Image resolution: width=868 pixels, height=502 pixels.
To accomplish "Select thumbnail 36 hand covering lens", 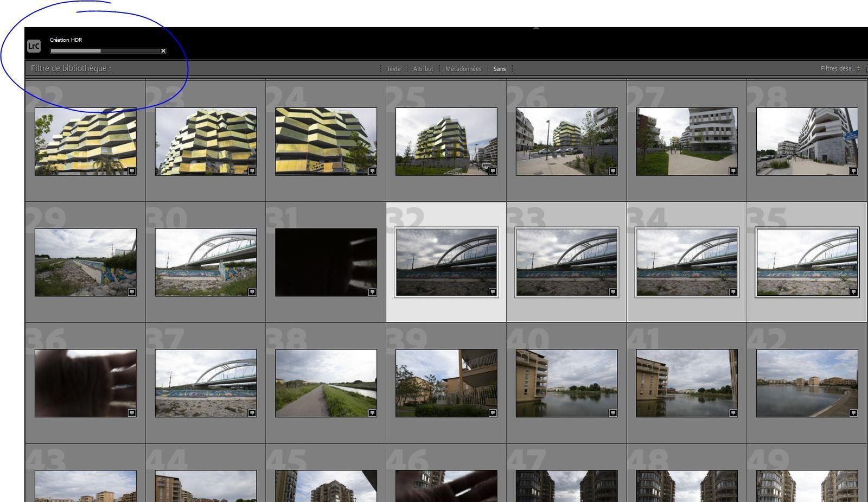I will click(x=86, y=384).
